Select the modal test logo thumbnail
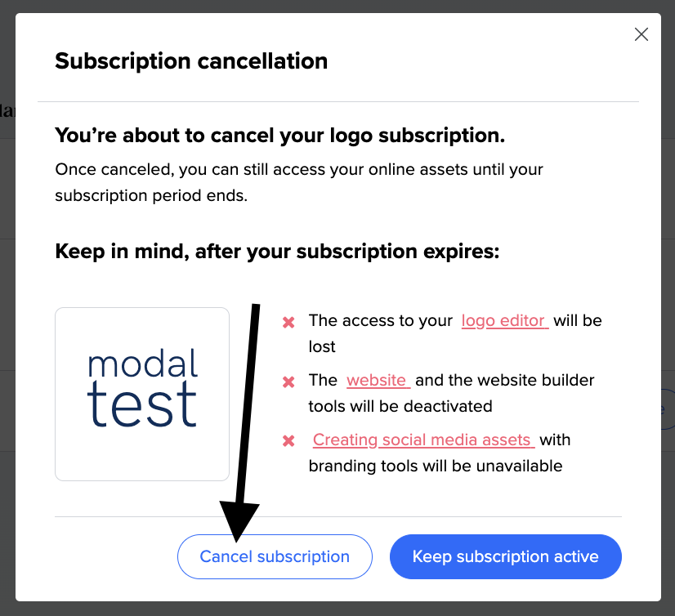The height and width of the screenshot is (616, 675). pyautogui.click(x=142, y=394)
